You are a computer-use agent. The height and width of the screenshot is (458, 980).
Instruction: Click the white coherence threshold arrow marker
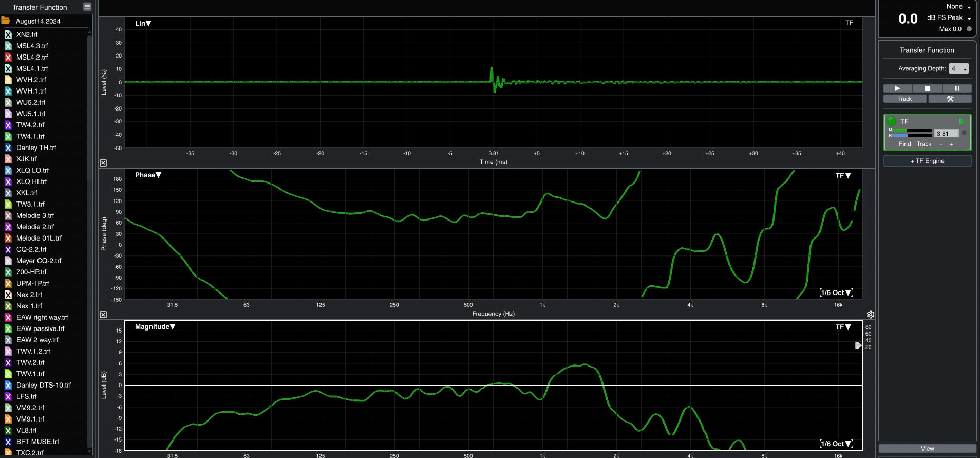click(x=858, y=345)
